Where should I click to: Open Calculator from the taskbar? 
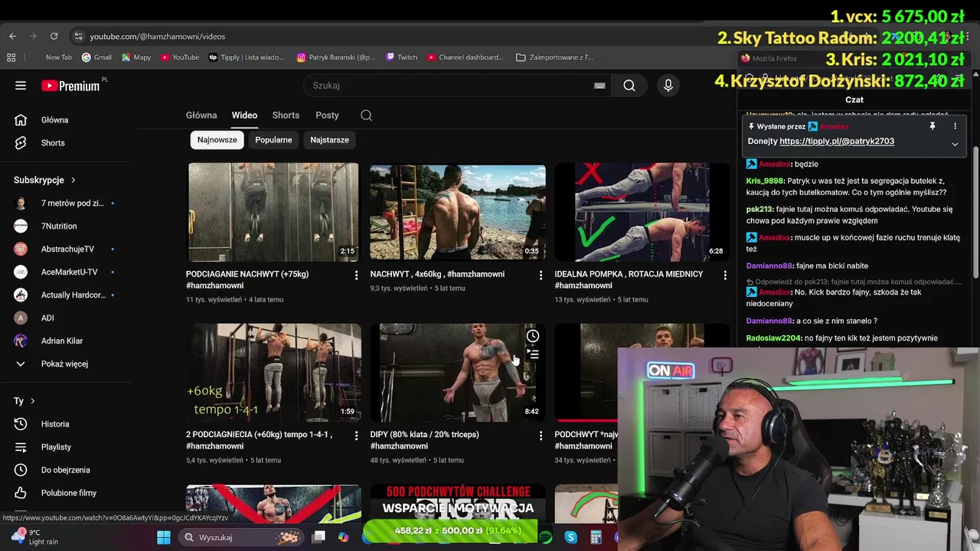pos(596,537)
